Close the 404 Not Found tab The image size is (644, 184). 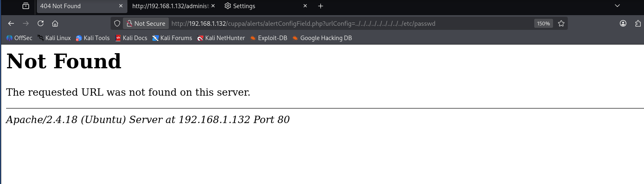click(x=121, y=6)
